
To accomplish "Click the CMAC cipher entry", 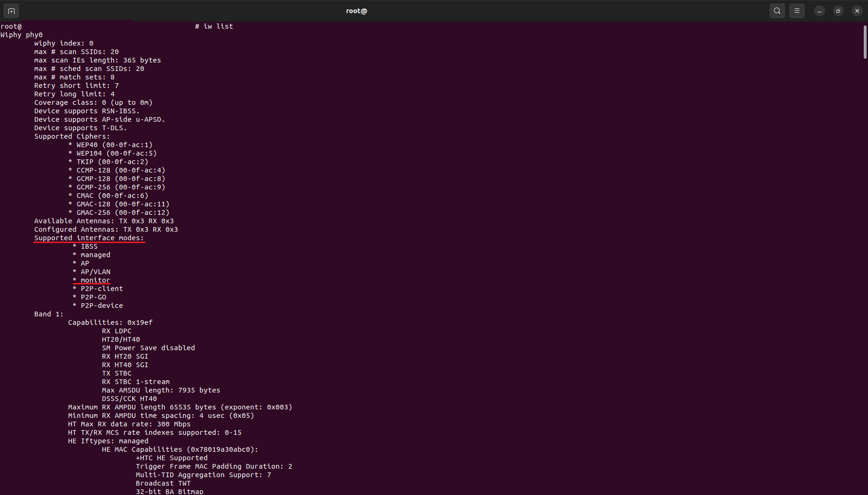I will pos(108,196).
